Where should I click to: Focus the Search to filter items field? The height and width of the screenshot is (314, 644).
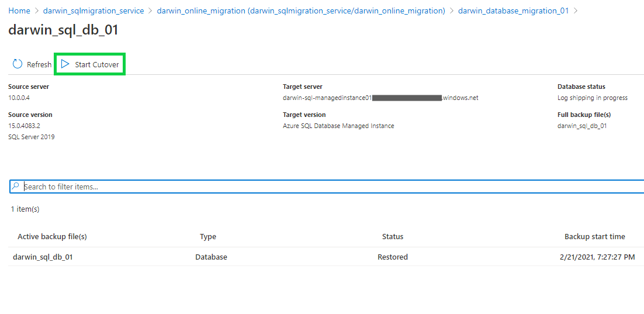tap(327, 187)
